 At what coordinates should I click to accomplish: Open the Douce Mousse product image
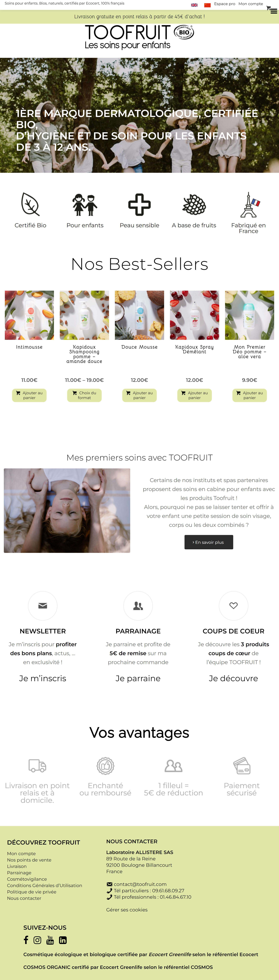pyautogui.click(x=139, y=315)
